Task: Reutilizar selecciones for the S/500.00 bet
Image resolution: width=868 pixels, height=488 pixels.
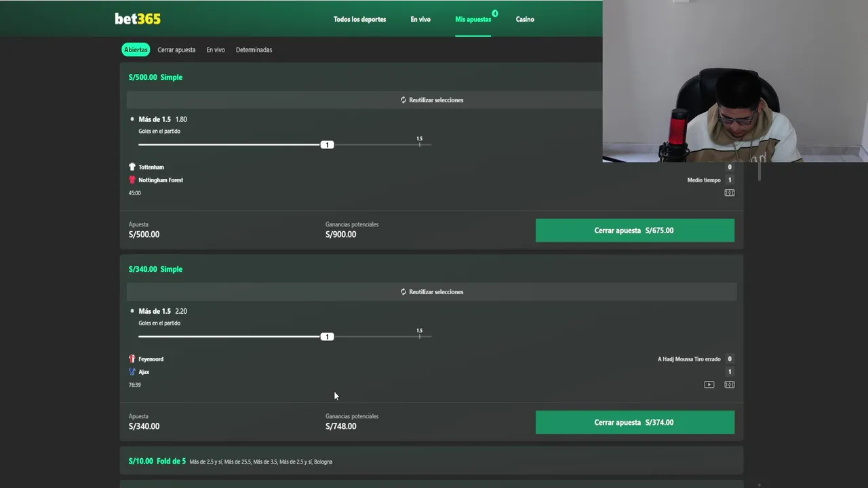Action: point(432,100)
